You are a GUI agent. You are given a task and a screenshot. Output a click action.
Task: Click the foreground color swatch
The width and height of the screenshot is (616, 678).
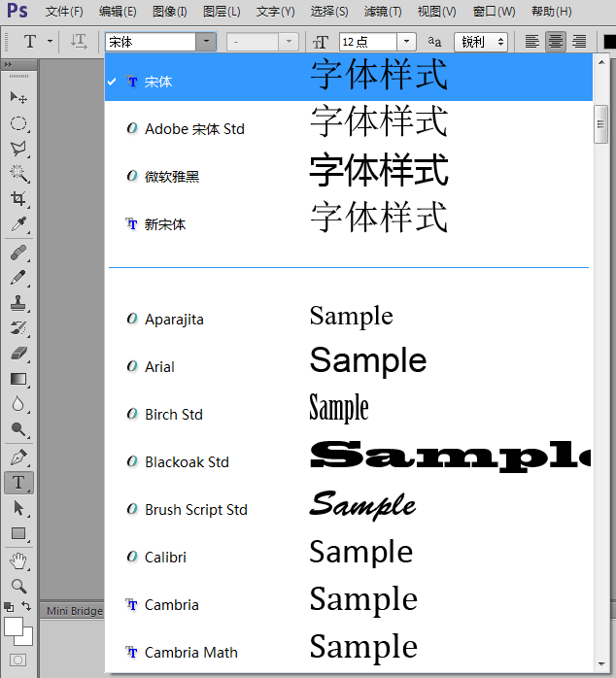(x=13, y=627)
